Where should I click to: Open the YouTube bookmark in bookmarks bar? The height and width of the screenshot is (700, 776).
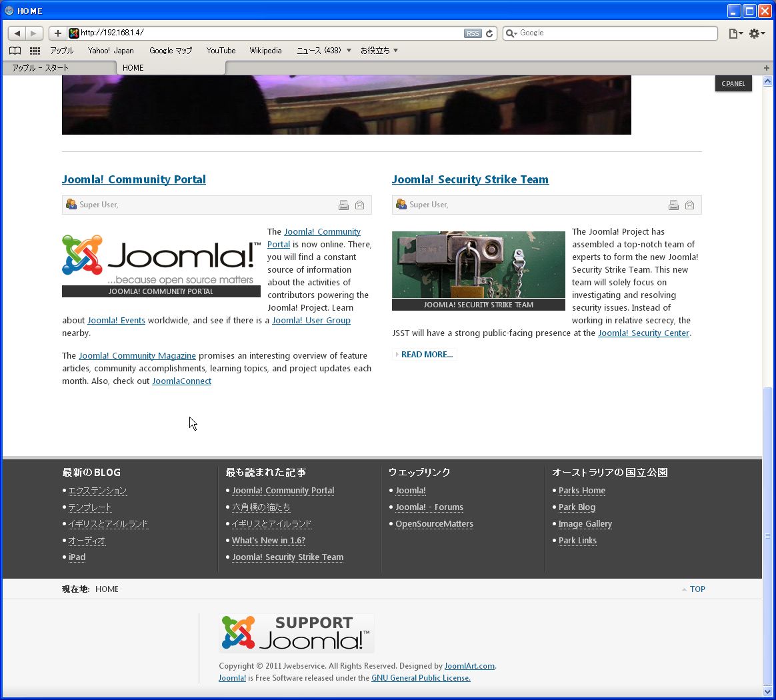point(221,51)
